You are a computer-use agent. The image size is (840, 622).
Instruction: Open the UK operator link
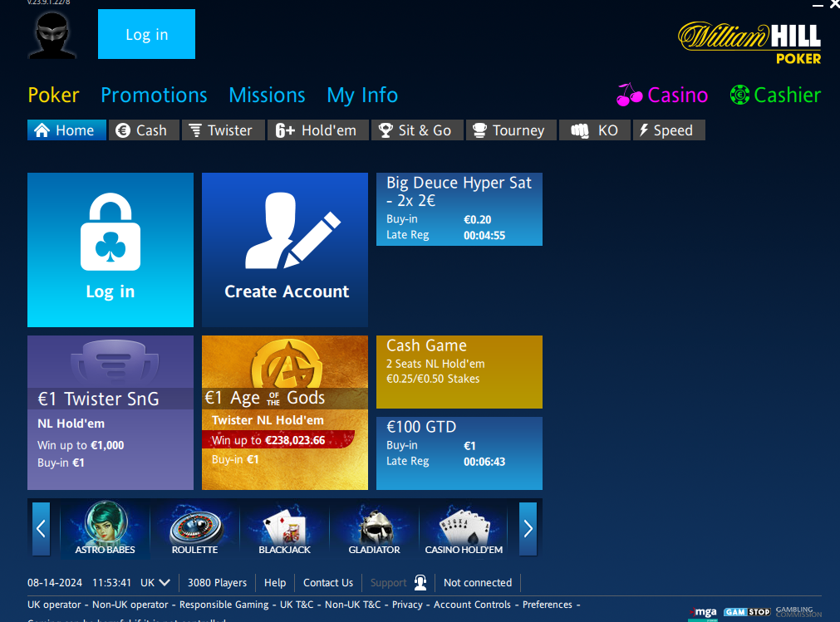point(54,605)
